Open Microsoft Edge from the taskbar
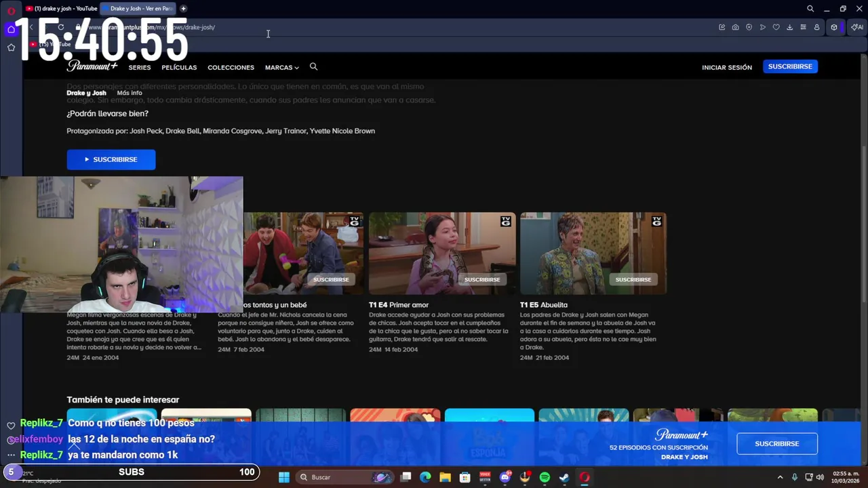Viewport: 868px width, 488px height. coord(425,477)
